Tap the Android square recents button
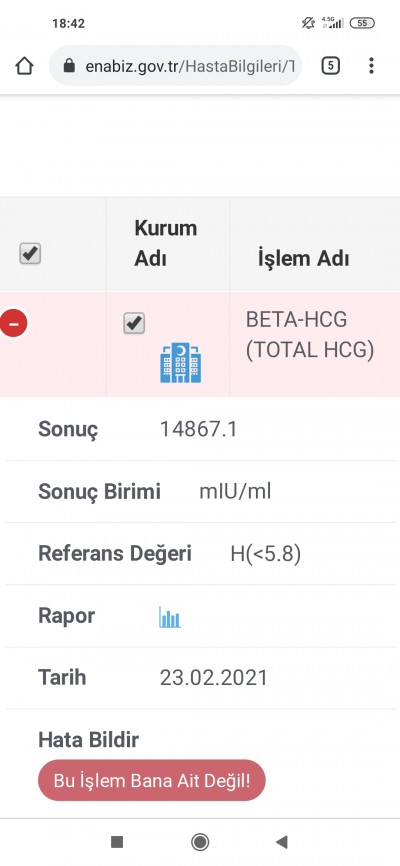400x866 pixels. click(117, 842)
